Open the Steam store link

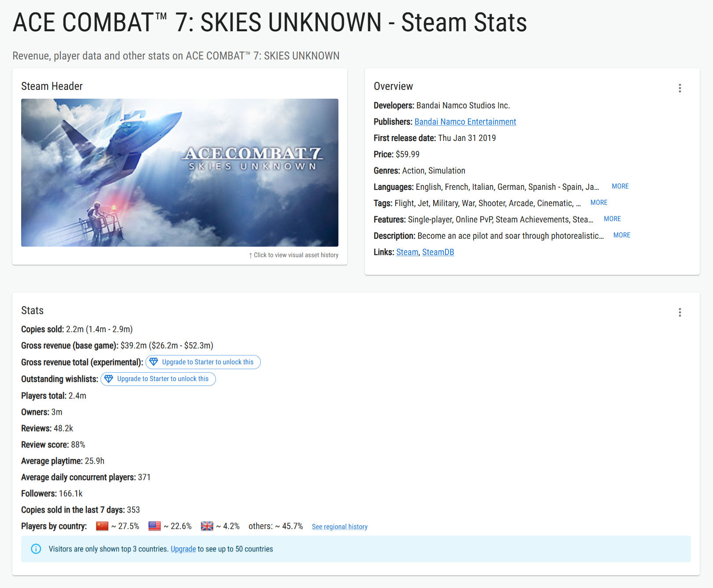407,252
